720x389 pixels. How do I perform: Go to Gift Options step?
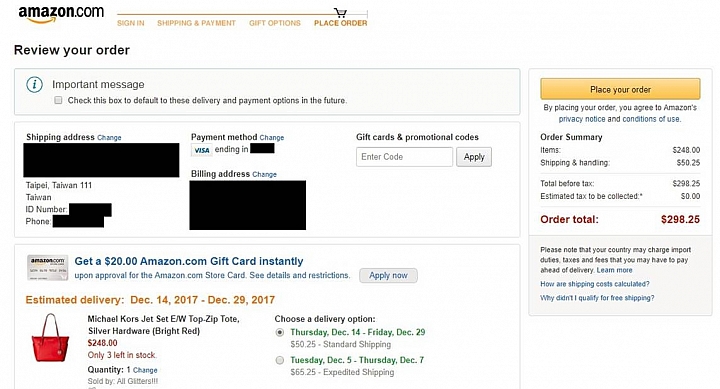click(275, 23)
